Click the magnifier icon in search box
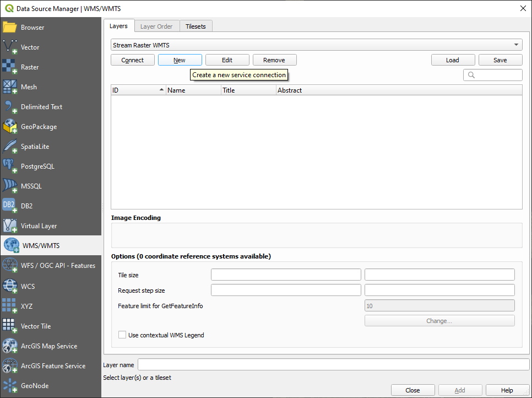Image resolution: width=532 pixels, height=398 pixels. (471, 75)
